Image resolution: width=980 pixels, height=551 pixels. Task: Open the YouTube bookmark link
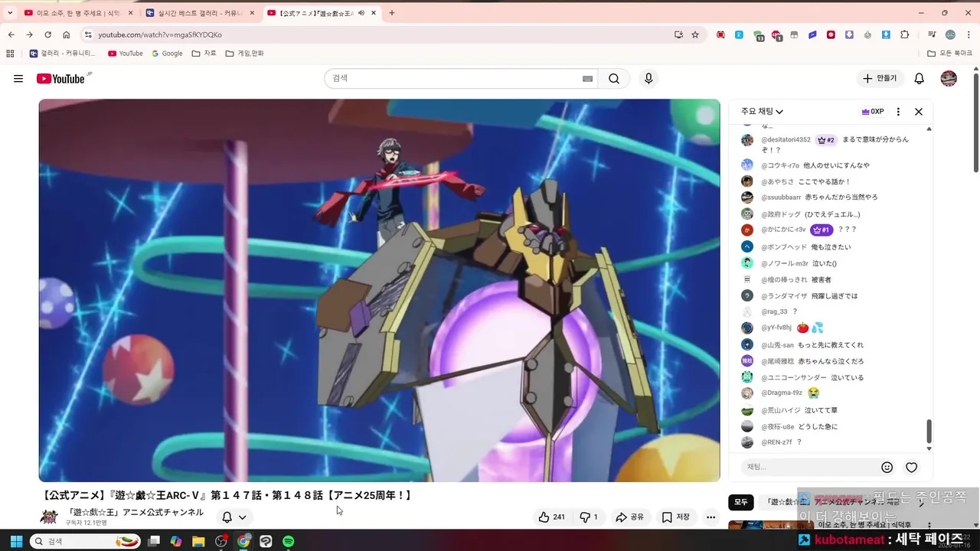tap(125, 54)
